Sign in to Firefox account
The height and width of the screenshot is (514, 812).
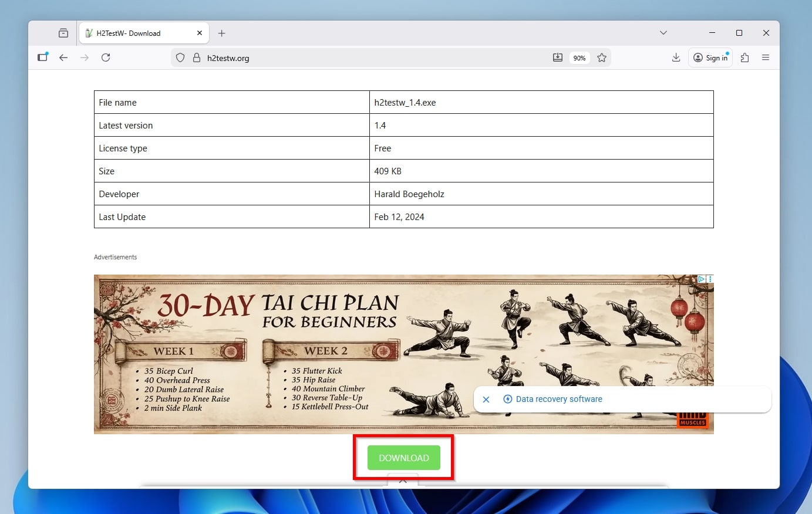(x=710, y=58)
